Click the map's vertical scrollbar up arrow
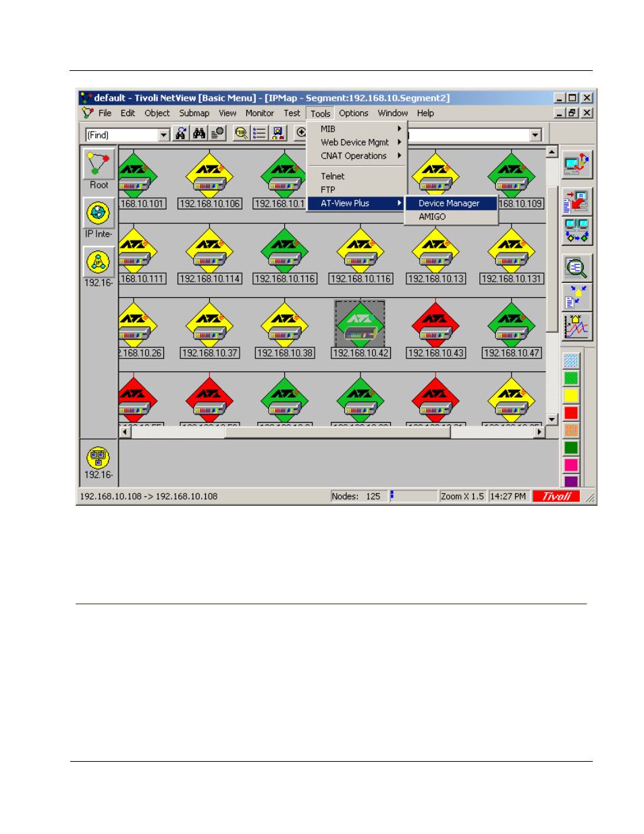Image resolution: width=644 pixels, height=834 pixels. [x=552, y=152]
